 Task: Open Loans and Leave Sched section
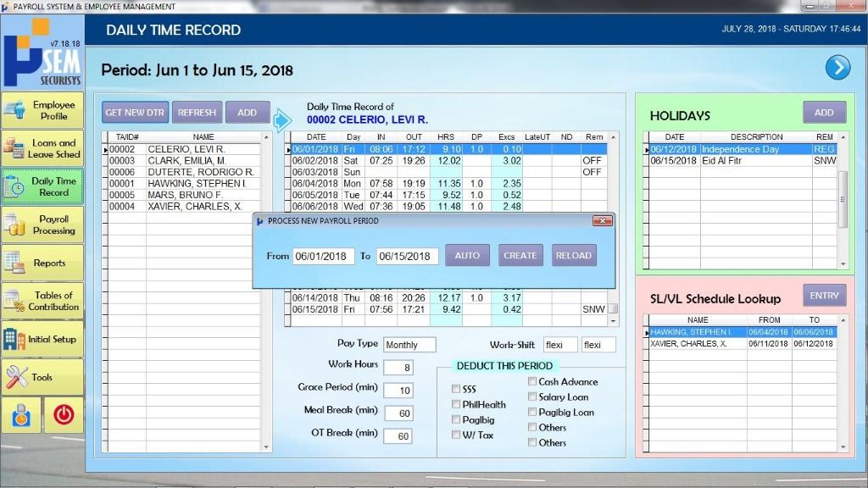coord(42,148)
